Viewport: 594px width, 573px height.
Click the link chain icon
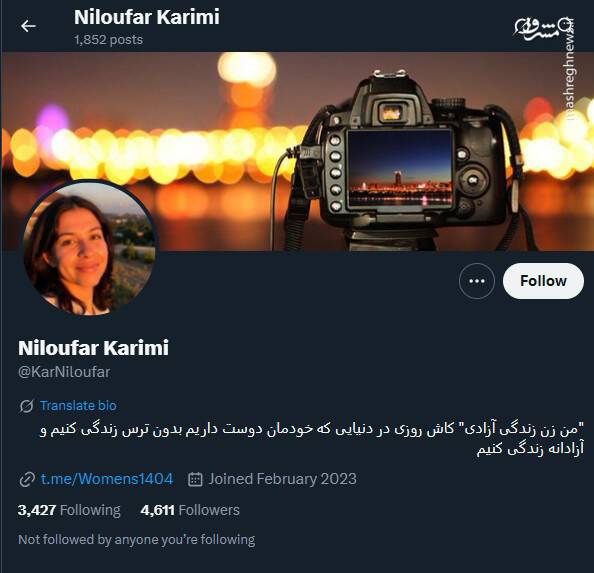[x=27, y=479]
